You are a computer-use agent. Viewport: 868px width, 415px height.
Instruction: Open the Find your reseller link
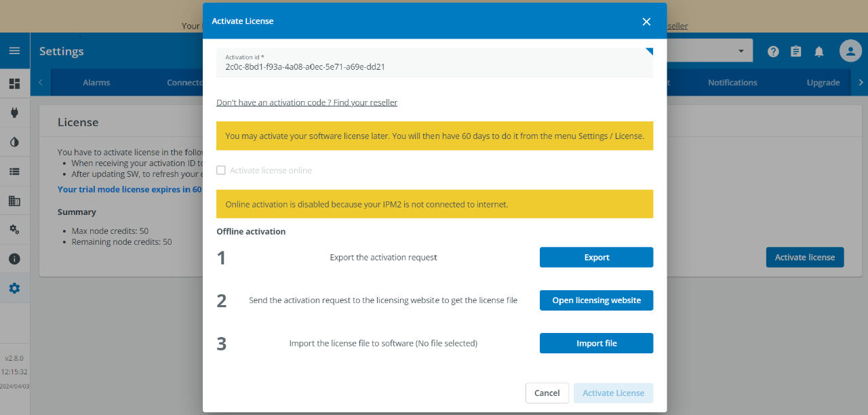[x=307, y=102]
